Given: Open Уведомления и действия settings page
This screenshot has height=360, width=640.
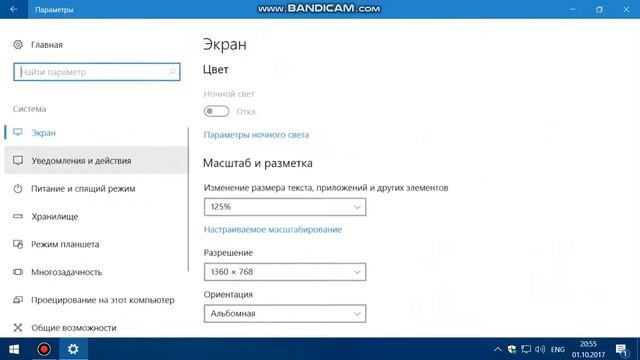Looking at the screenshot, I should pos(96,160).
